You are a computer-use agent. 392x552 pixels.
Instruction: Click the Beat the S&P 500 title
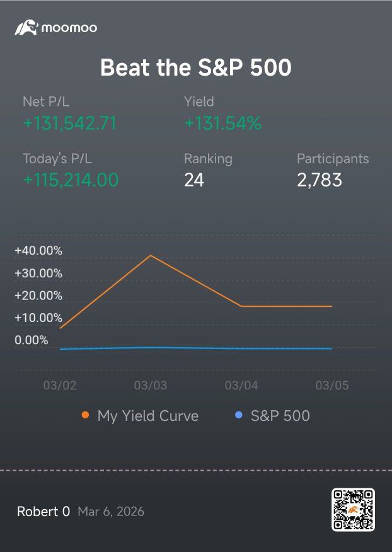pos(196,67)
